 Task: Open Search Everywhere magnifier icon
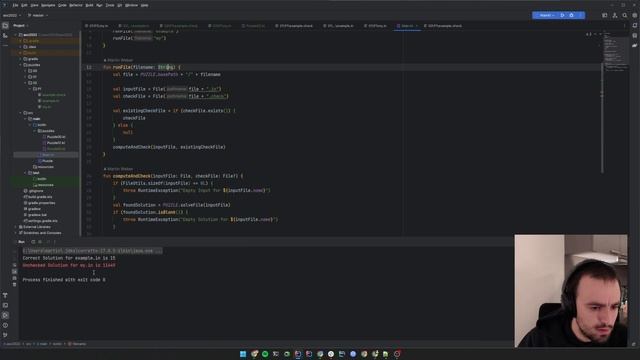point(624,15)
